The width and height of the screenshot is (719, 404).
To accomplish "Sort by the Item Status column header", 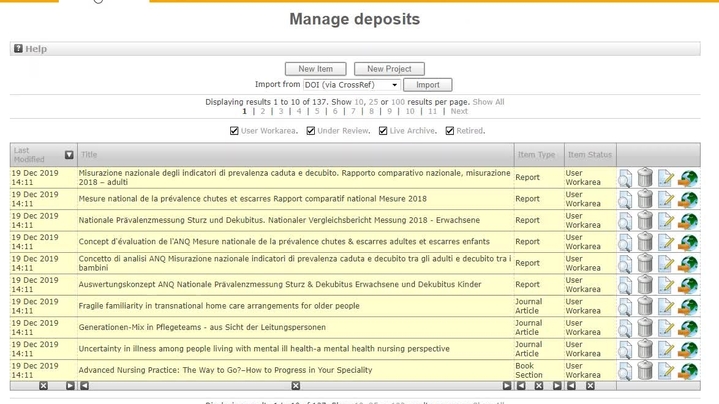I will coord(590,155).
